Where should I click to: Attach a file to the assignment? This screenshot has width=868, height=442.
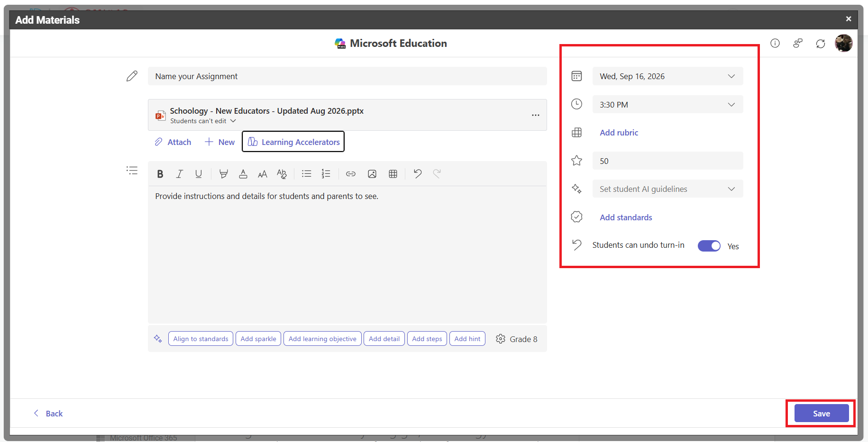[173, 142]
